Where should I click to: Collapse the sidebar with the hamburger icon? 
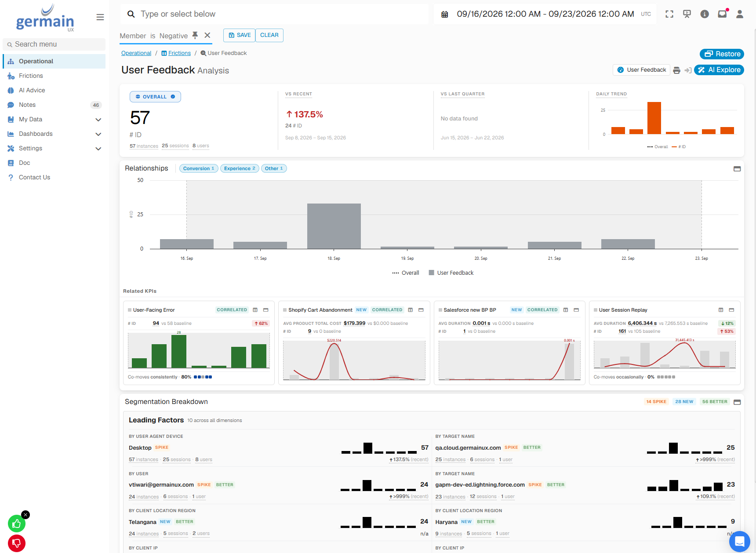(100, 17)
